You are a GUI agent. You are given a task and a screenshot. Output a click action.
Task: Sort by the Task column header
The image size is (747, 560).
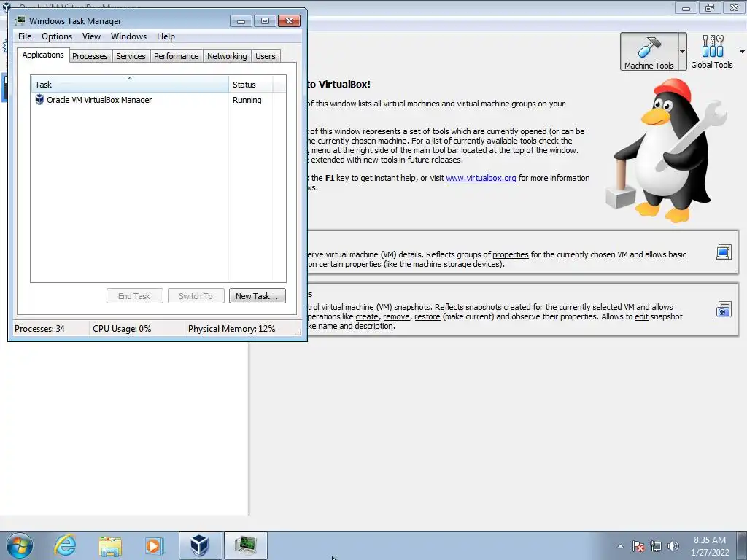tap(130, 85)
